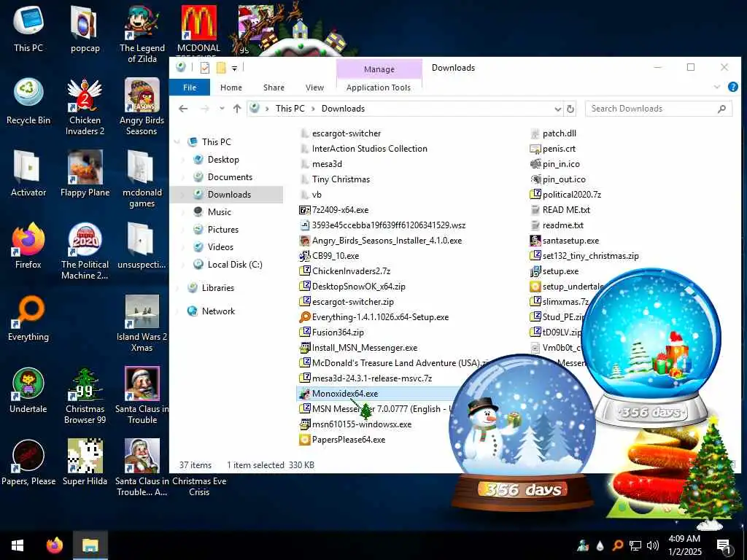Launch Island Wars 2 Xmas shortcut

tap(142, 323)
